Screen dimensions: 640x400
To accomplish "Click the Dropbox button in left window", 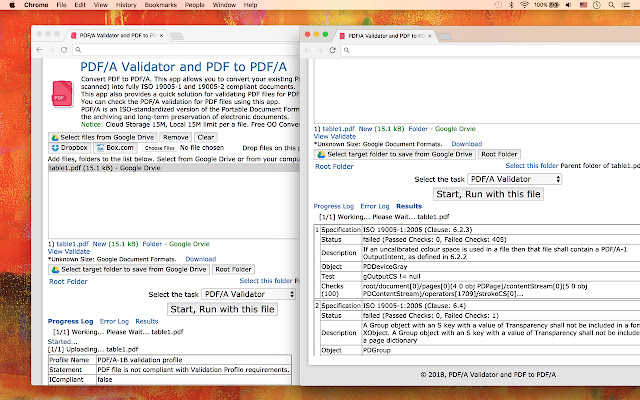I will [x=71, y=147].
